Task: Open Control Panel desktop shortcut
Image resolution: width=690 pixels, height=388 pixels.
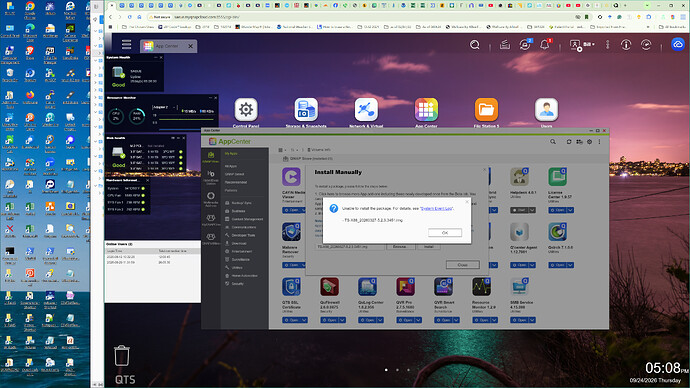Action: pyautogui.click(x=246, y=110)
